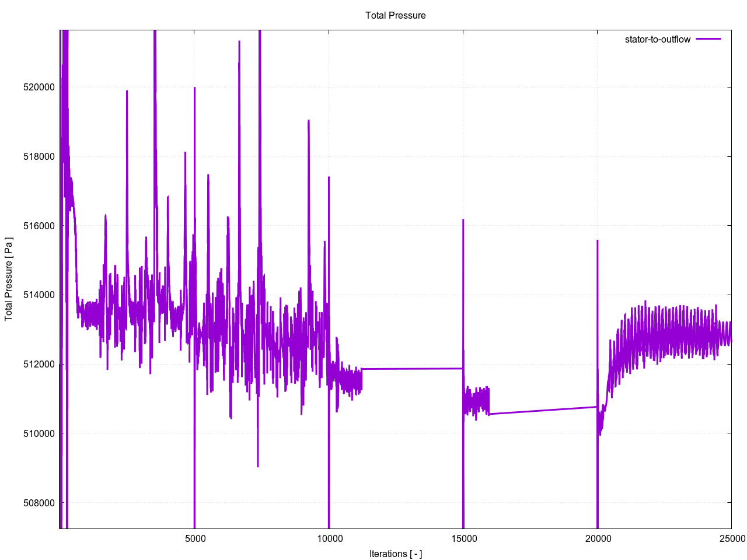Click the rising flat segment between 16000 and 20000 iterations
747x560 pixels.
(x=543, y=411)
